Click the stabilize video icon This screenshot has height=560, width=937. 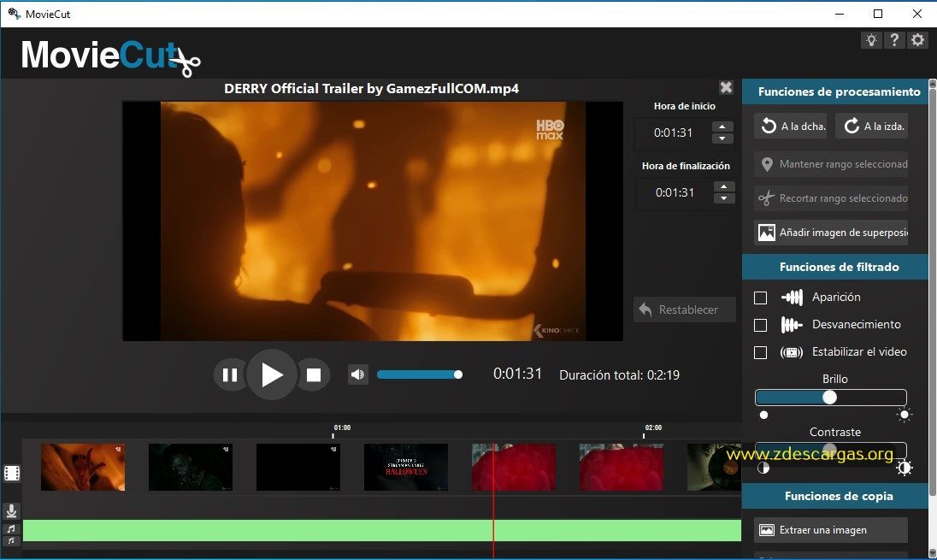(x=792, y=352)
